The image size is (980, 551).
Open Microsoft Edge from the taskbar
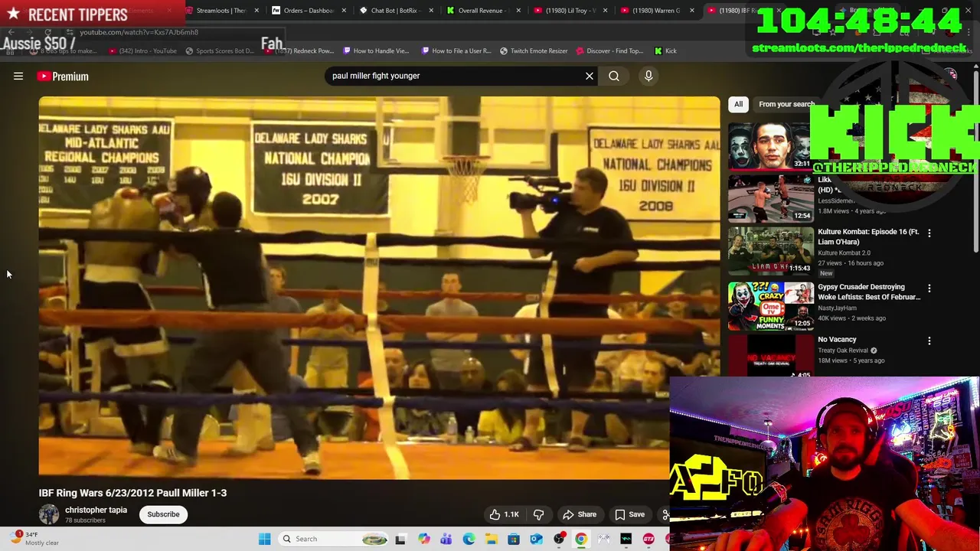coord(469,539)
